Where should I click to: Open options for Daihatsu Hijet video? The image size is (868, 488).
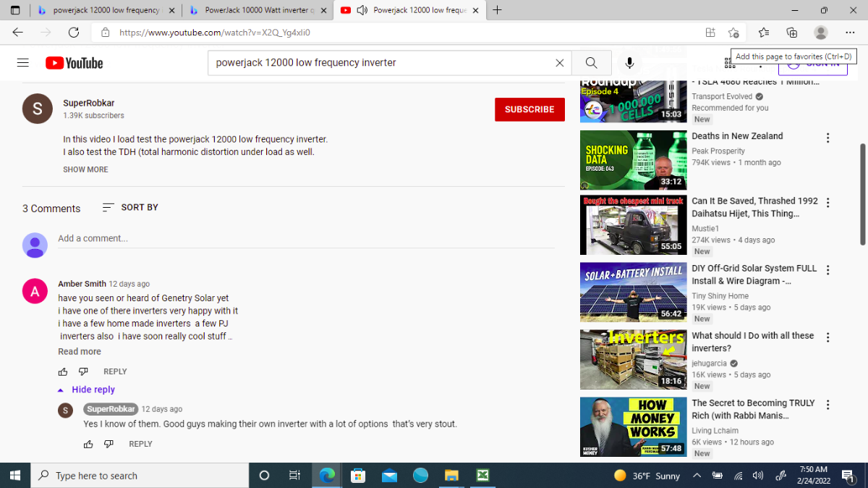(x=828, y=203)
